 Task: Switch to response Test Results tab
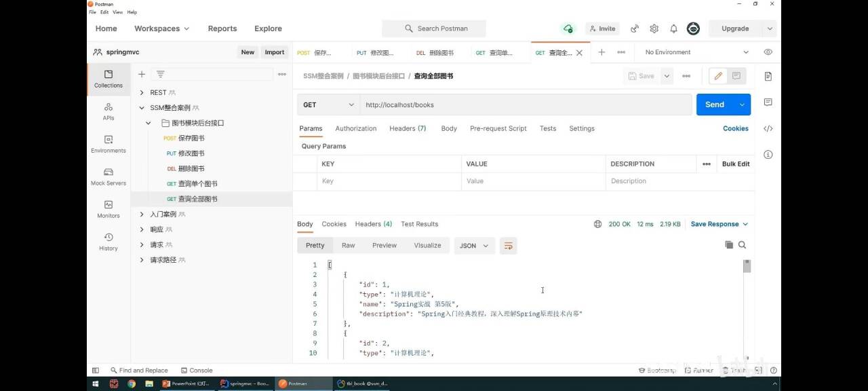pyautogui.click(x=419, y=224)
